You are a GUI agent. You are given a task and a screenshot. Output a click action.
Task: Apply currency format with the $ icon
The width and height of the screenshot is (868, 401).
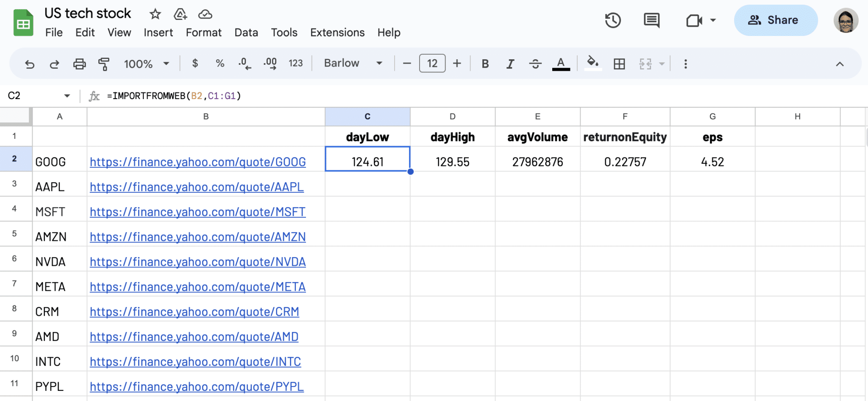pos(195,64)
